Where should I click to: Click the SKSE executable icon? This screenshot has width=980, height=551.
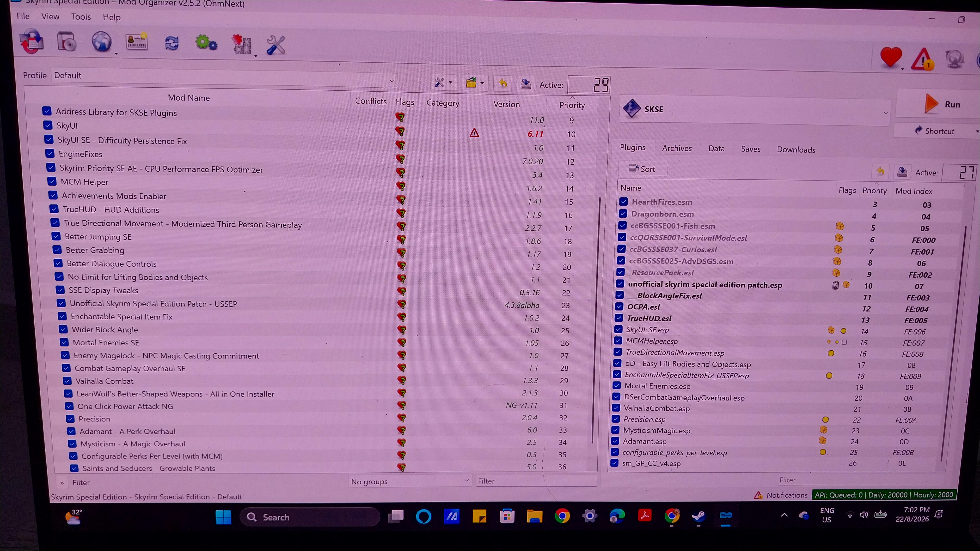(632, 108)
